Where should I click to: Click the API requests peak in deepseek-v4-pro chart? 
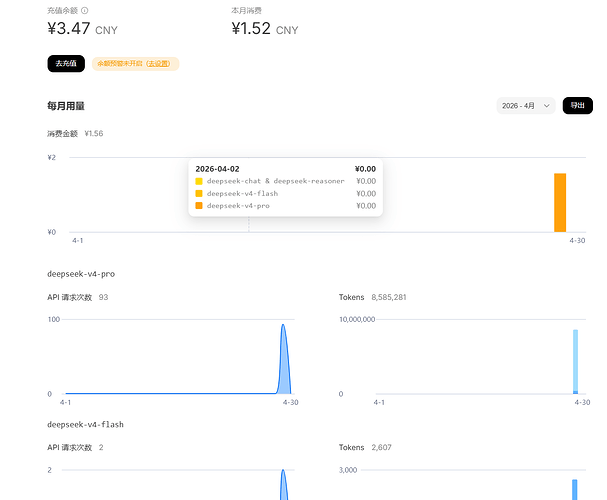283,327
